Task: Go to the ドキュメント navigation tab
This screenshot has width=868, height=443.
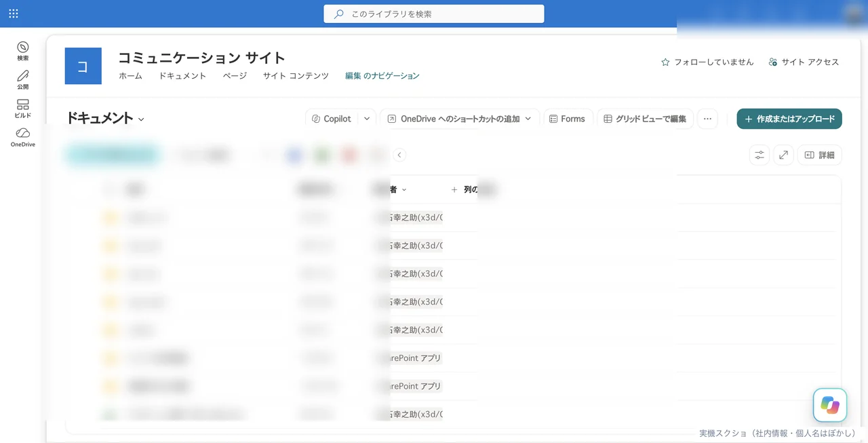Action: coord(182,76)
